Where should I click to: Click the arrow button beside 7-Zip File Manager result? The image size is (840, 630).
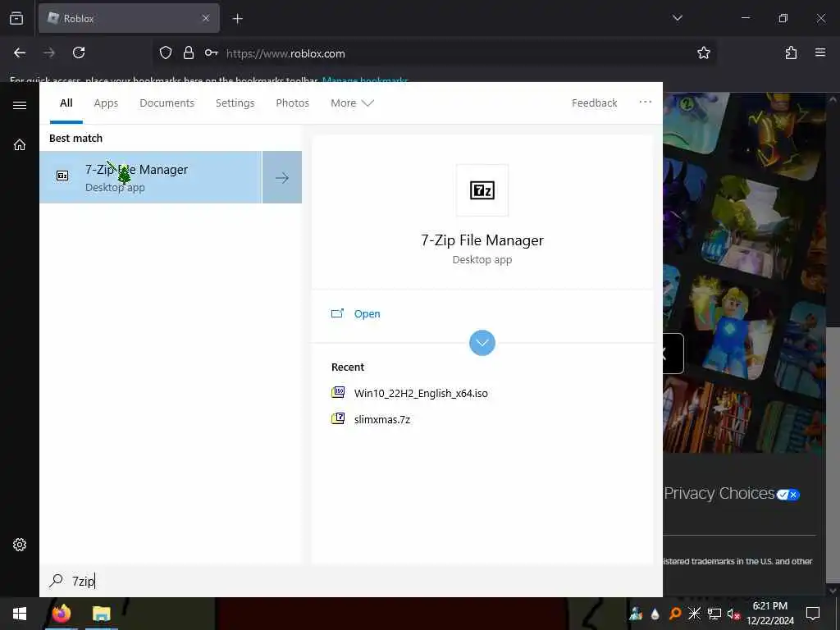click(x=282, y=177)
